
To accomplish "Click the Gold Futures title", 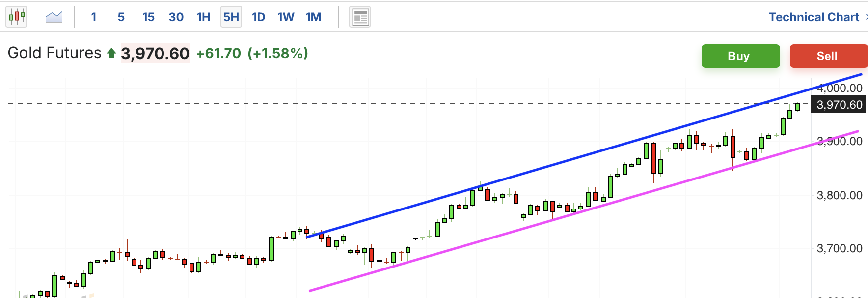I will [54, 53].
